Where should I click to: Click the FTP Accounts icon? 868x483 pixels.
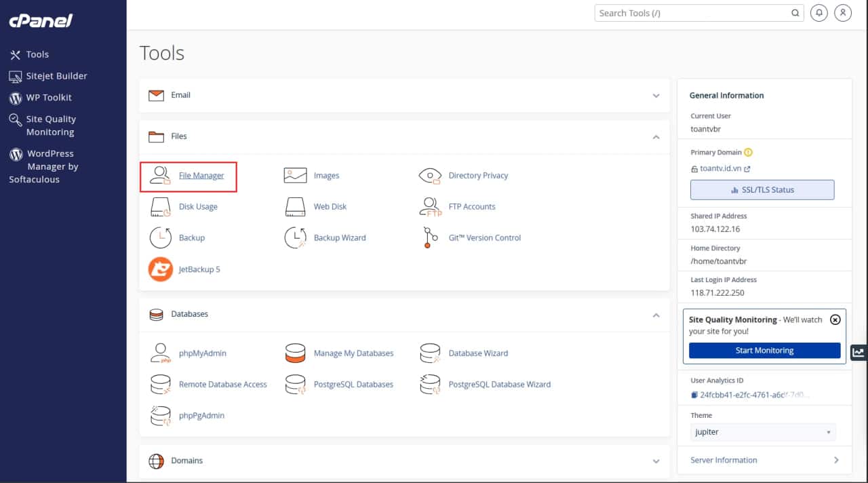tap(431, 207)
